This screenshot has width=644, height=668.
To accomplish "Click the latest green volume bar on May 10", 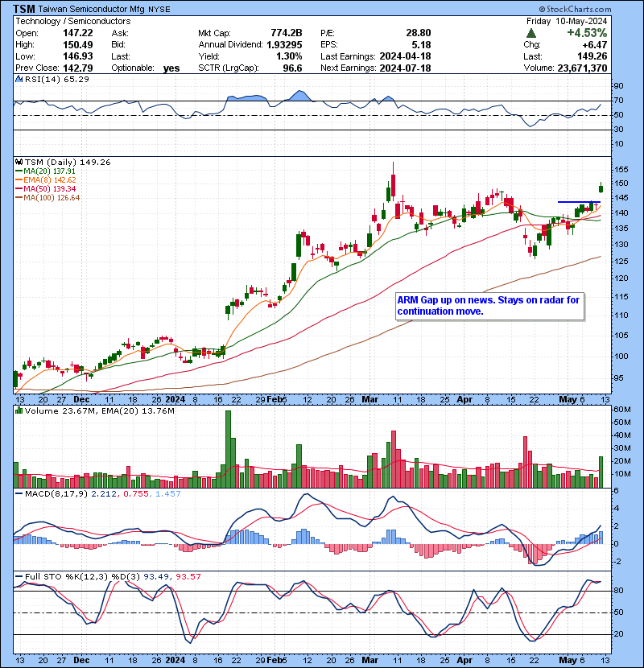I will click(601, 472).
